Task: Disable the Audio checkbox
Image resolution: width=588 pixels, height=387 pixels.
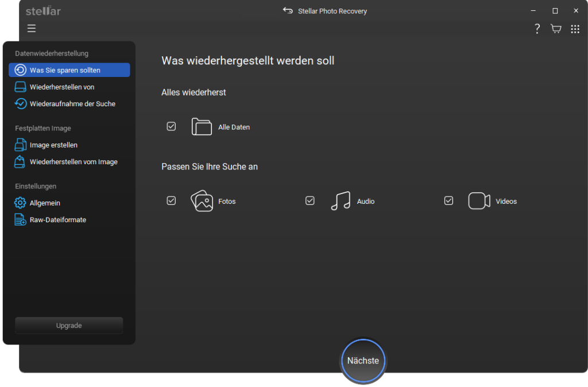Action: click(x=310, y=200)
